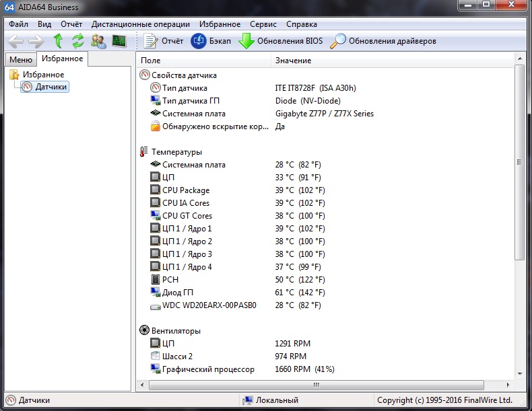Click the Бэкап toolbar button
Screen dimensions: 532x411
211,41
